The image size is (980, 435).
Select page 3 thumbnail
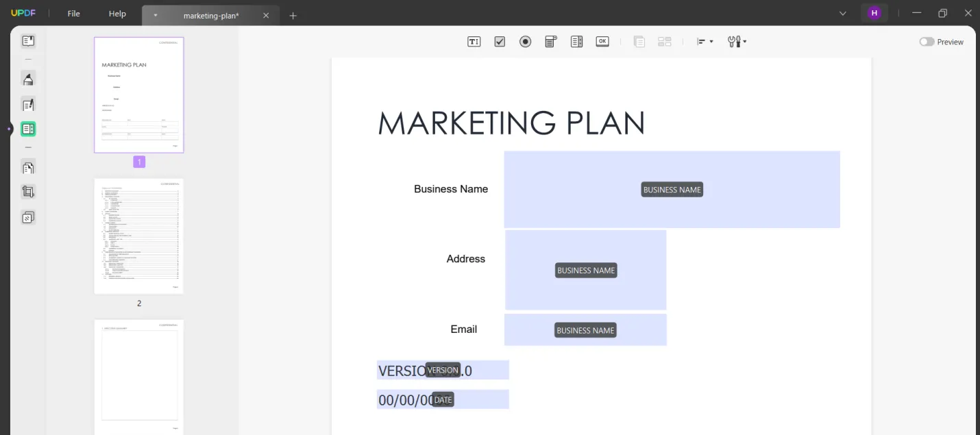pos(139,377)
